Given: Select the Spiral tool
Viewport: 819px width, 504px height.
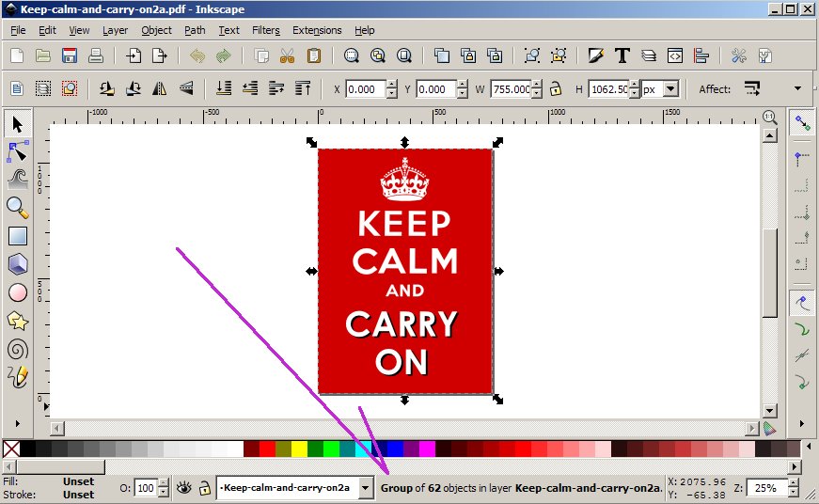Looking at the screenshot, I should click(18, 349).
